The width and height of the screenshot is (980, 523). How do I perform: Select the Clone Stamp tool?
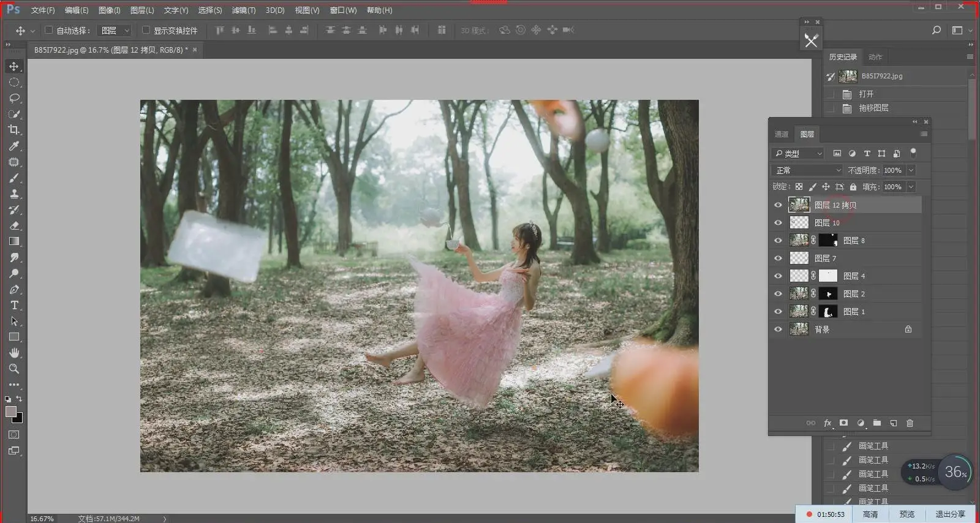tap(14, 194)
